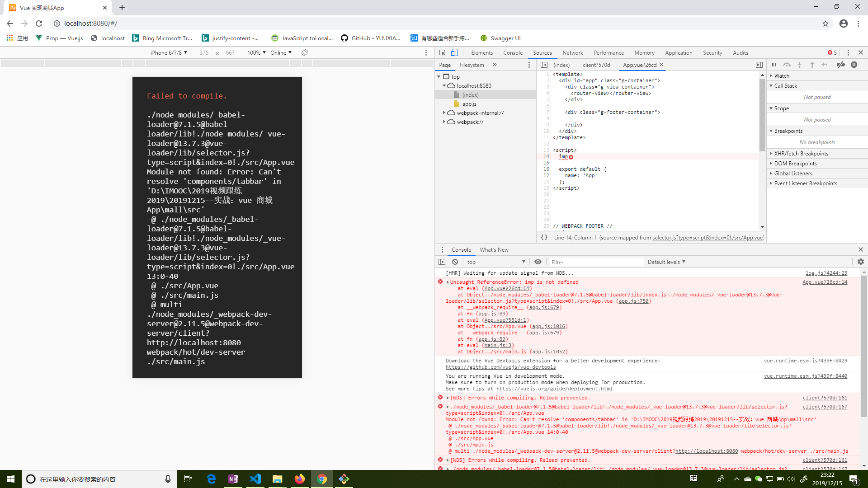Image resolution: width=868 pixels, height=488 pixels.
Task: Open Chrome profile avatar icon
Action: click(844, 23)
